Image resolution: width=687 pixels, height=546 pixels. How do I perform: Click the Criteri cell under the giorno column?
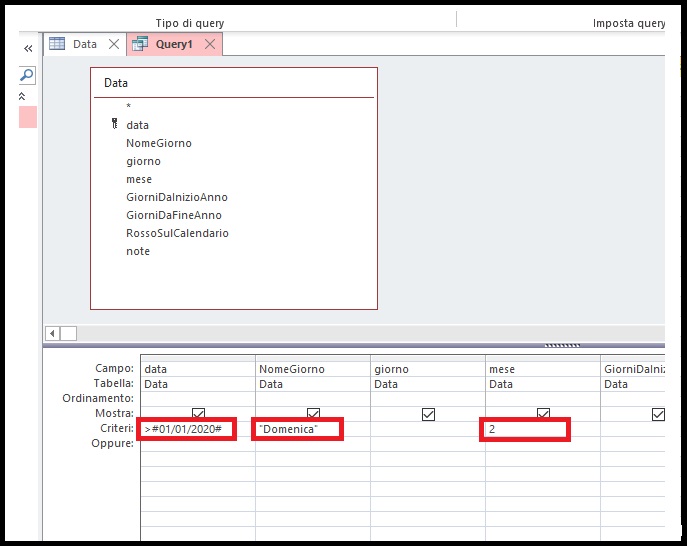(x=428, y=429)
